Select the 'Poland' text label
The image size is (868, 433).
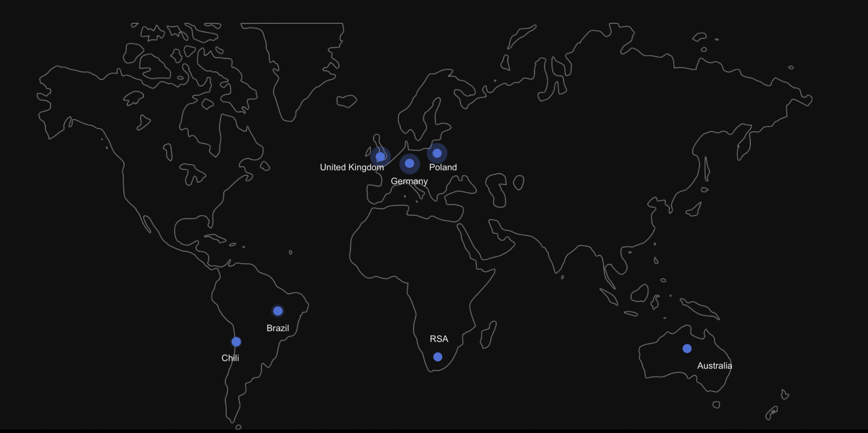coord(443,168)
